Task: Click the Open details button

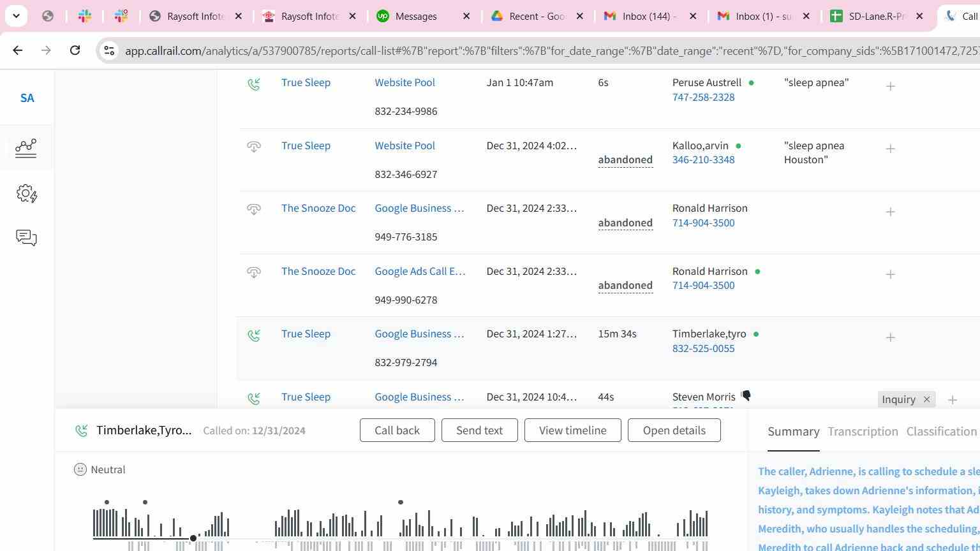Action: 674,430
